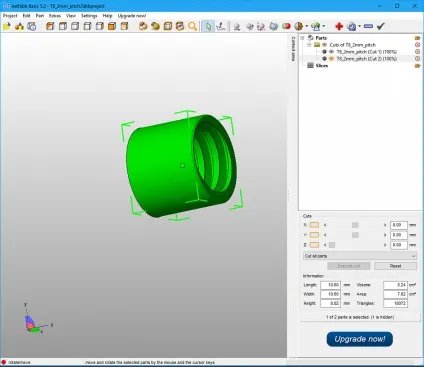This screenshot has height=367, width=424.
Task: Click the multicolored sphere shading icon
Action: (299, 26)
